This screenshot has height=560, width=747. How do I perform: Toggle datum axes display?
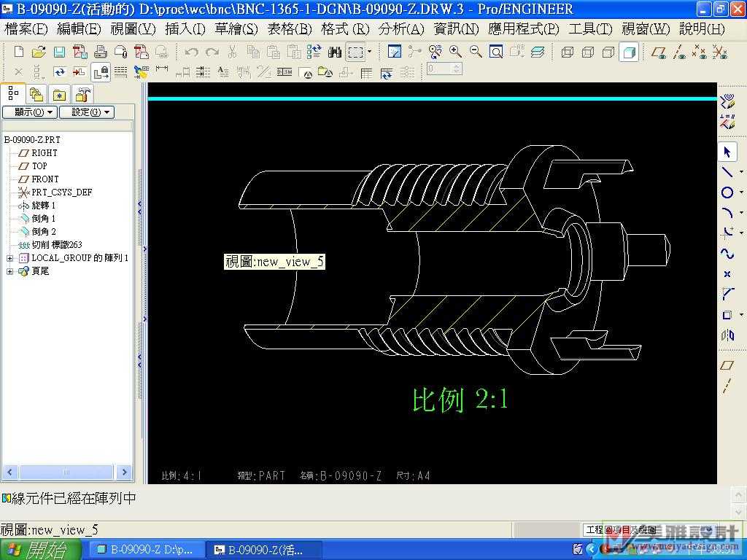pyautogui.click(x=679, y=52)
